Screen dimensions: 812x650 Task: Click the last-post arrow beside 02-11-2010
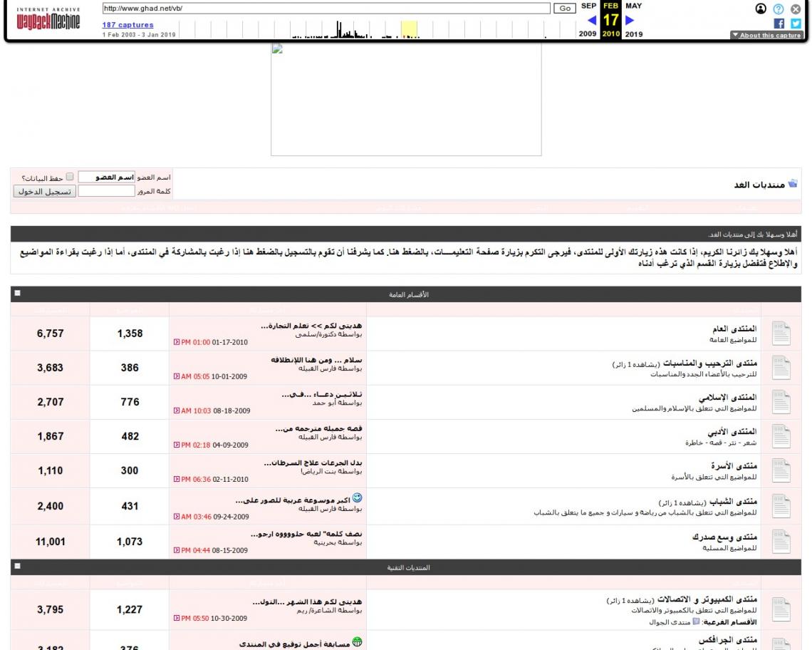[x=177, y=479]
